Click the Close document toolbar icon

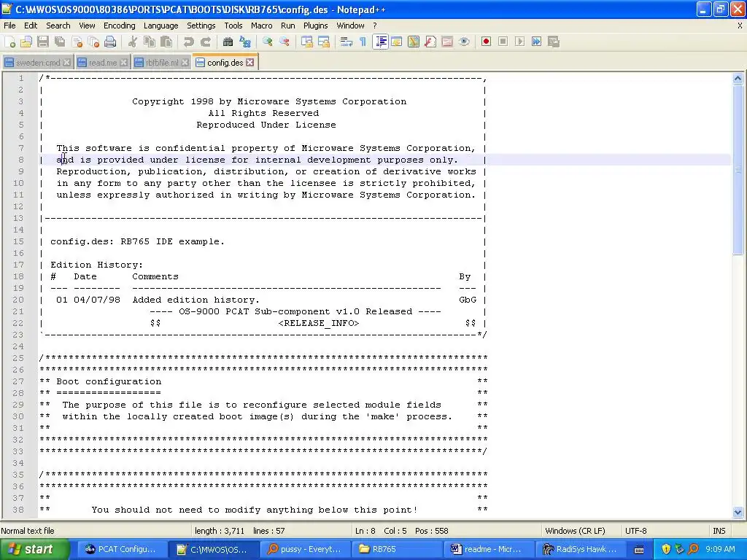click(77, 42)
